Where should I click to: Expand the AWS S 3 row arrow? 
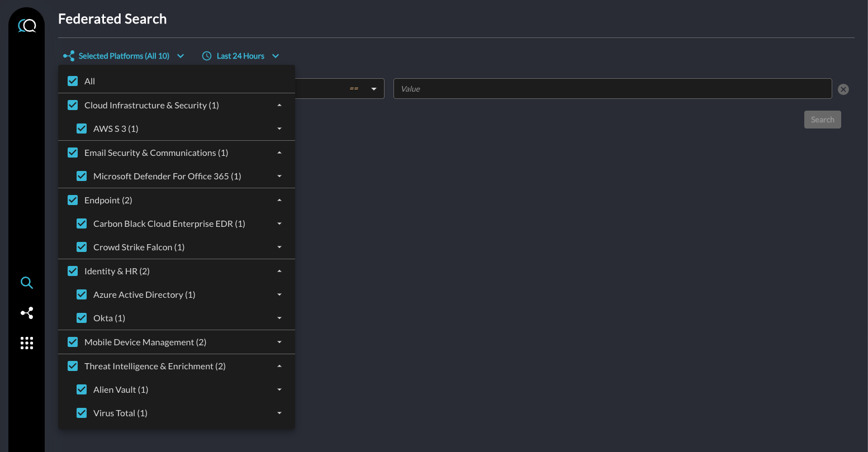[x=279, y=129]
